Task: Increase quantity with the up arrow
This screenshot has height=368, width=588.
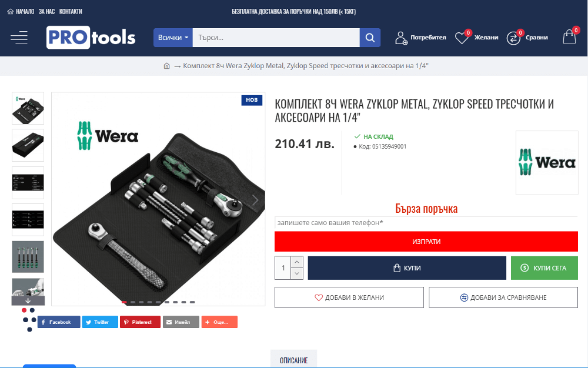Action: tap(296, 262)
